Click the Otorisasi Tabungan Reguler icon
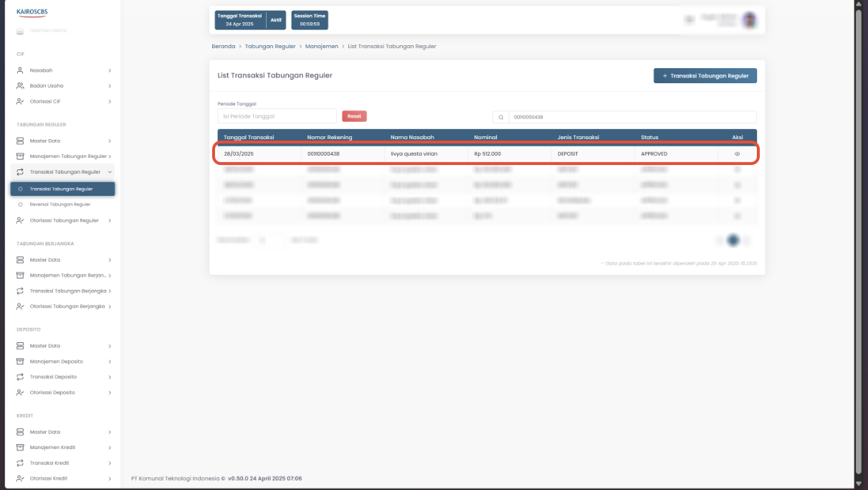Viewport: 868px width, 490px height. [x=21, y=220]
